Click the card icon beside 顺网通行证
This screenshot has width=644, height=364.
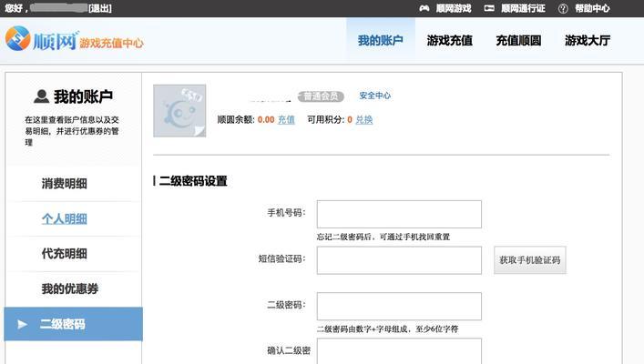(489, 8)
